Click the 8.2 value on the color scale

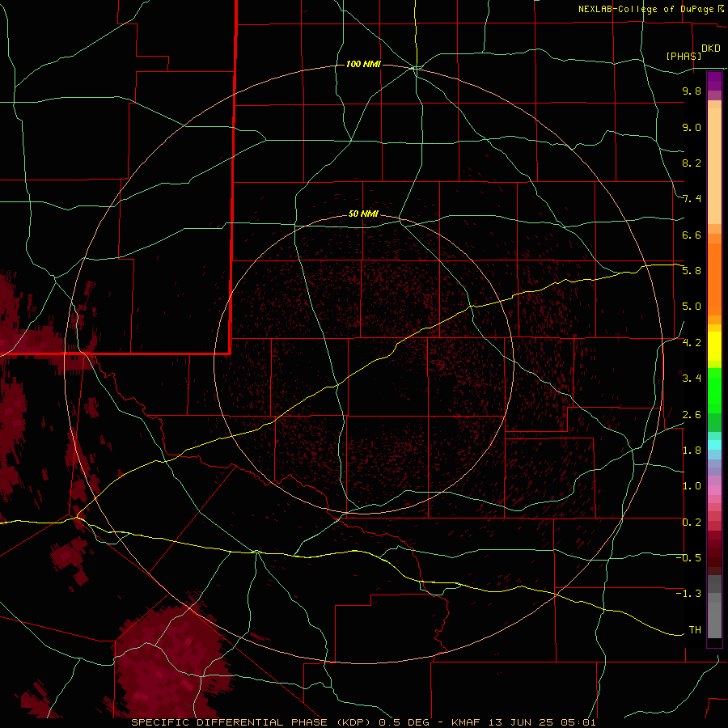click(x=692, y=163)
